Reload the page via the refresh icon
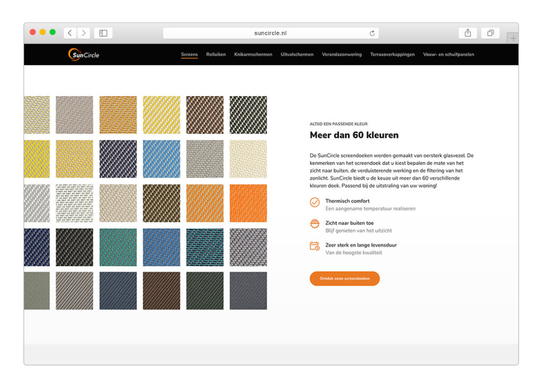The image size is (544, 392). click(372, 32)
